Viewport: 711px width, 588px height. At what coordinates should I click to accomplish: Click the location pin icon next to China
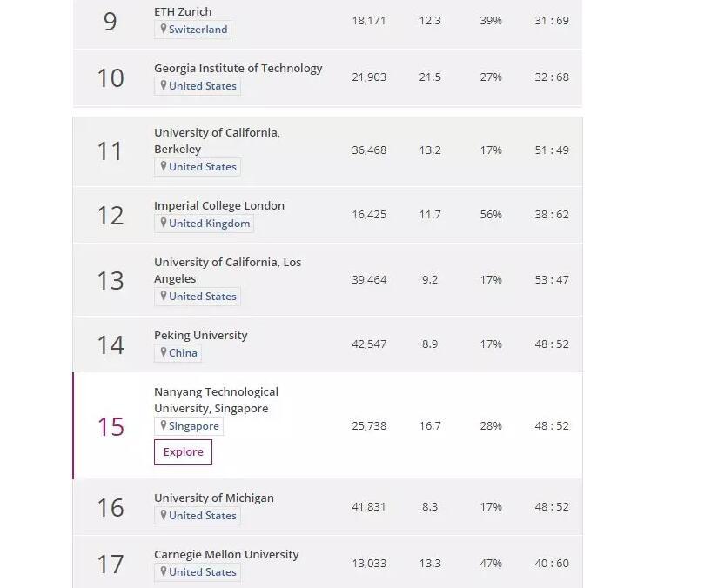[x=163, y=352]
